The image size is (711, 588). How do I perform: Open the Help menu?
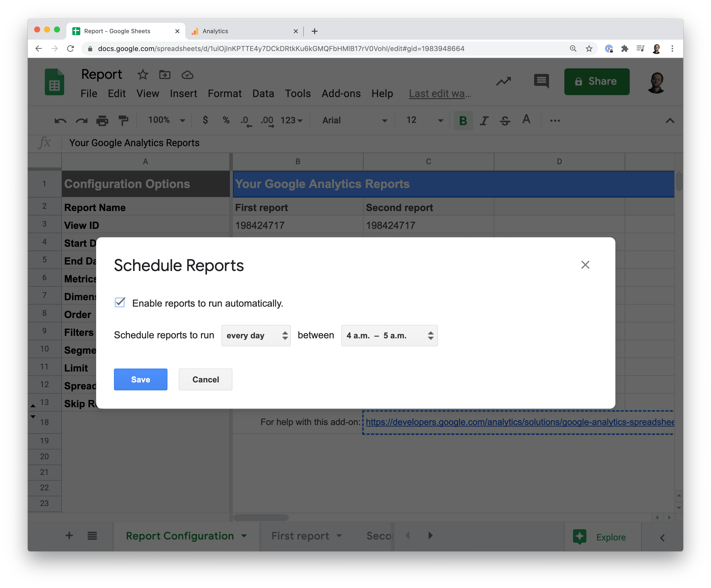[x=382, y=93]
